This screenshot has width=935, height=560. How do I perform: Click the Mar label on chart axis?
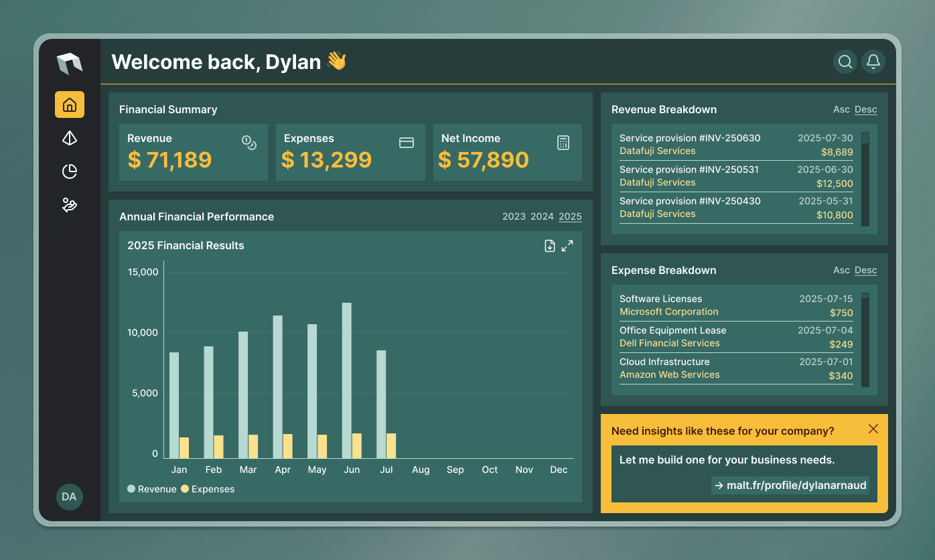248,470
